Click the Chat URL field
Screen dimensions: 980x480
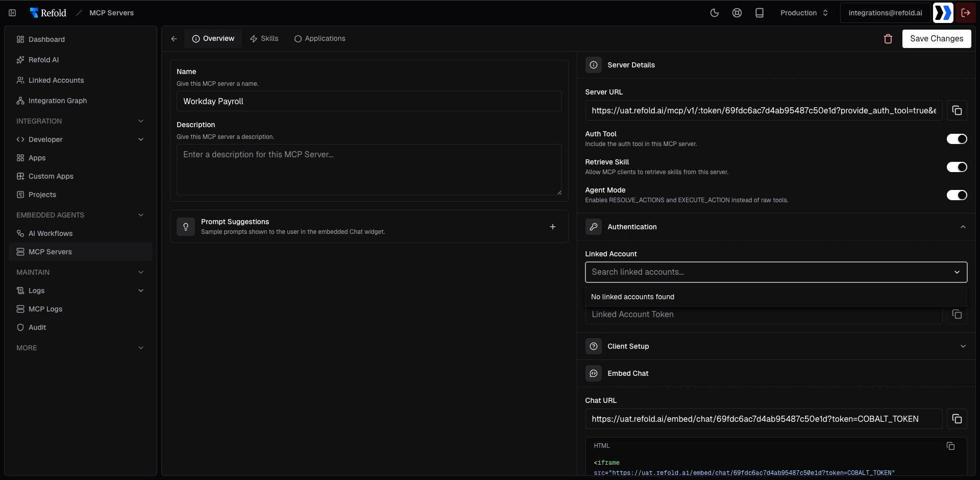coord(764,419)
